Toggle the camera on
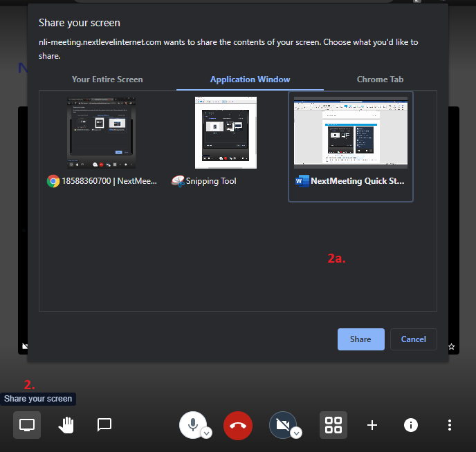Viewport: 476px width, 452px height. (x=282, y=425)
